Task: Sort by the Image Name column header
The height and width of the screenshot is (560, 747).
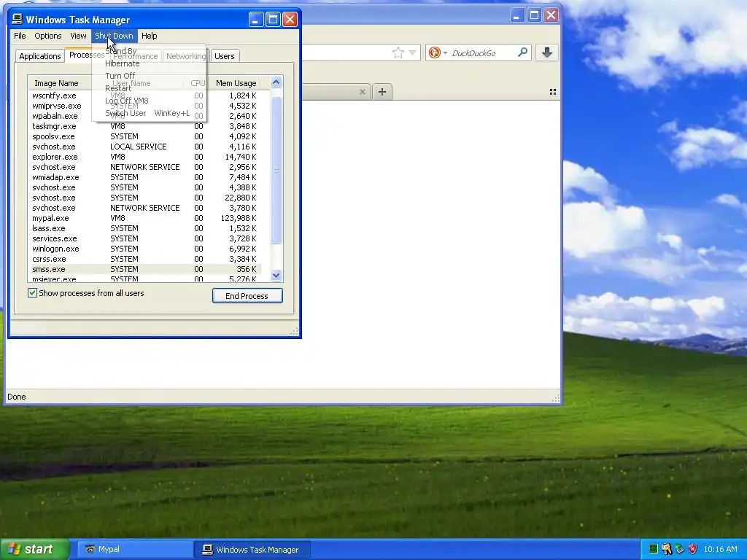Action: [60, 83]
